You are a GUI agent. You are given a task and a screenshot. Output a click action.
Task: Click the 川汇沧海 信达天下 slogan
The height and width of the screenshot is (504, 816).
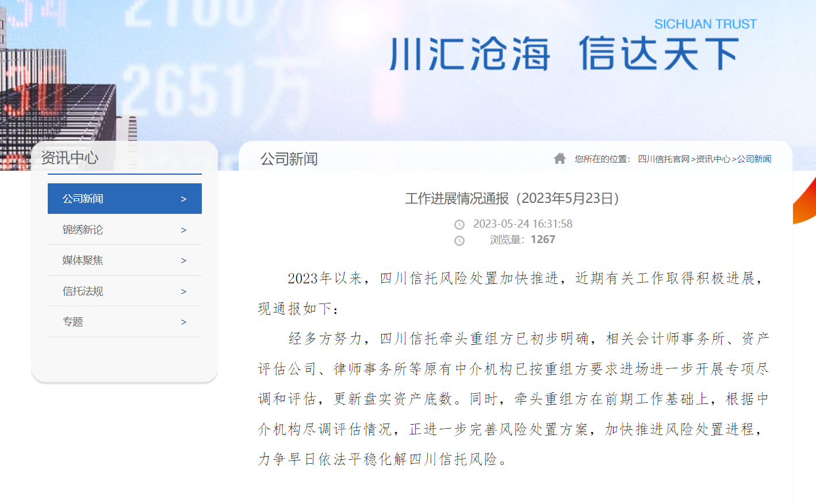tap(564, 54)
